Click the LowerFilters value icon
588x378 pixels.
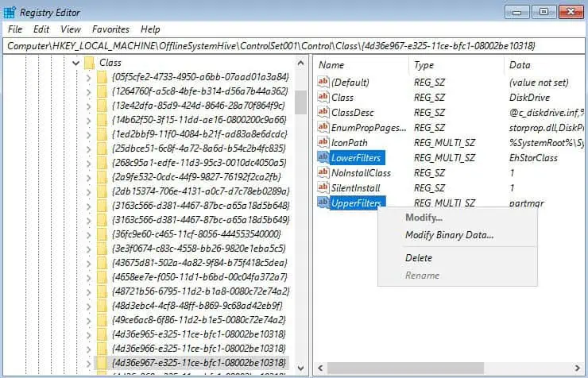tap(323, 157)
